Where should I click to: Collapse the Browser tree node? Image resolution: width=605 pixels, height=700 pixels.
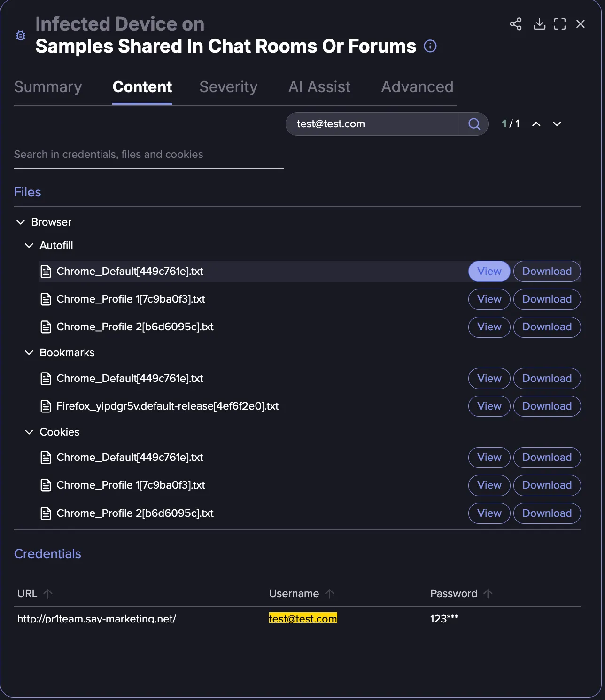pyautogui.click(x=21, y=222)
